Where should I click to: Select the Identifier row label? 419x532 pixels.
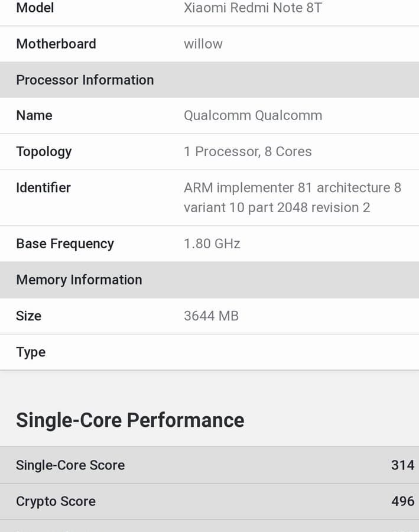(43, 187)
